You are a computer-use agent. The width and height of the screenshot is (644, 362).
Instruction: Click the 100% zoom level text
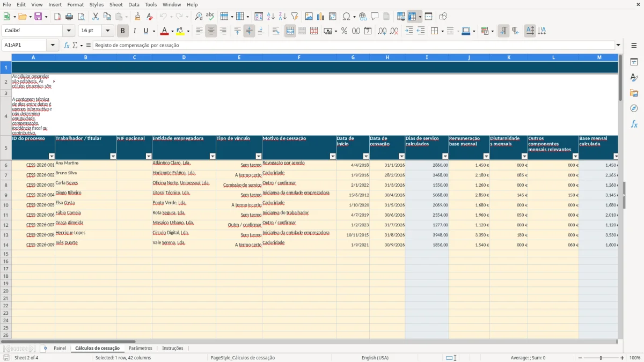(x=635, y=358)
